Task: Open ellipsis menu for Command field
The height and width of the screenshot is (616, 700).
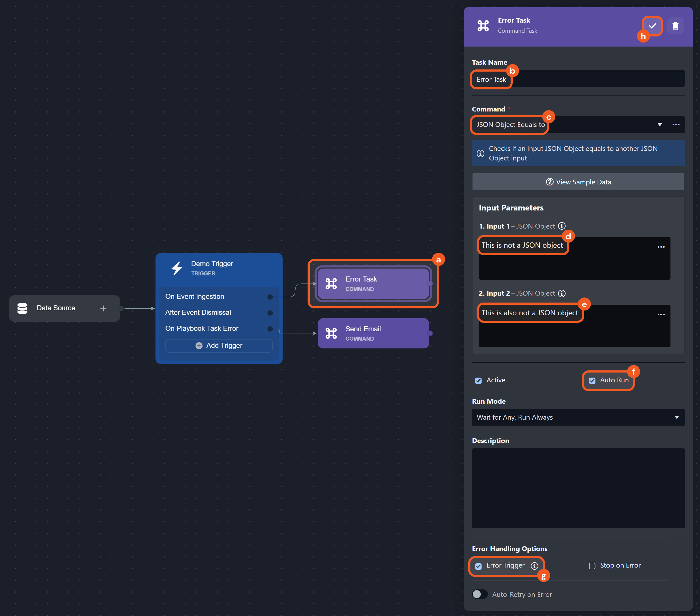Action: 676,125
